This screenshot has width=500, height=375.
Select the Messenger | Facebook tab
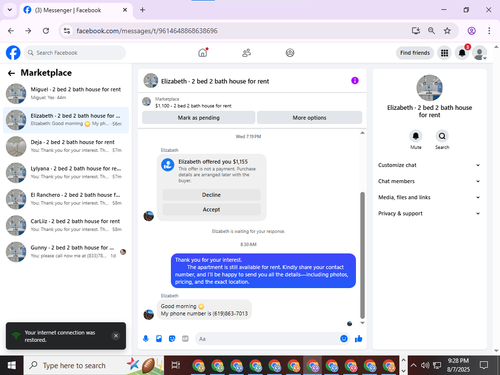pos(76,10)
